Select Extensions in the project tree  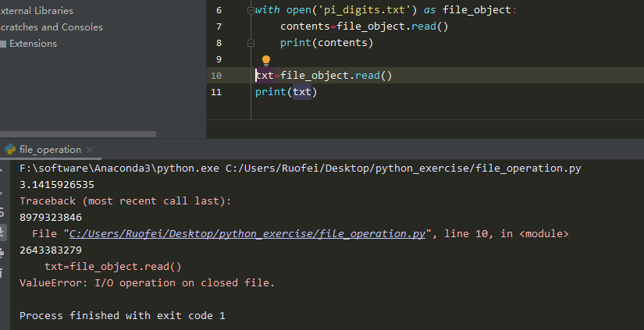click(x=33, y=44)
